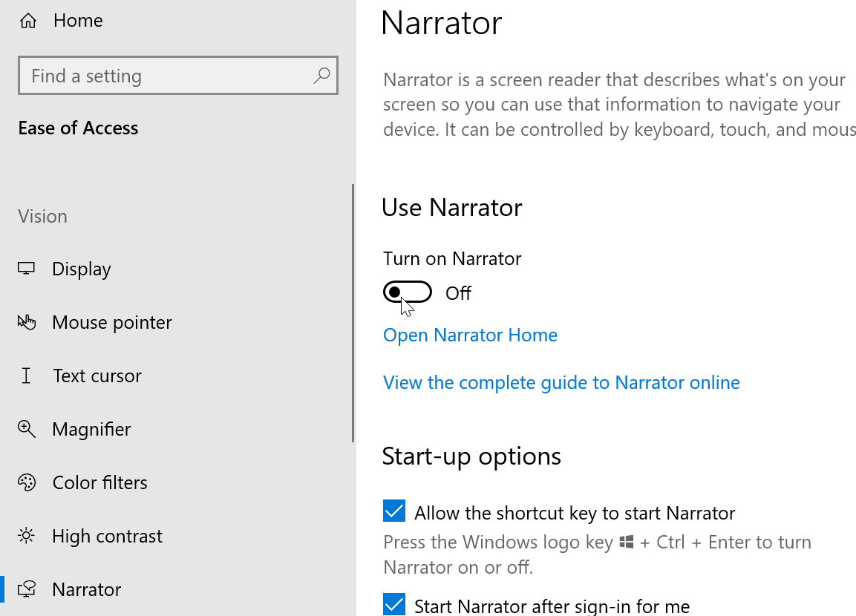This screenshot has width=856, height=616.
Task: Click the Off status text
Action: coord(458,293)
